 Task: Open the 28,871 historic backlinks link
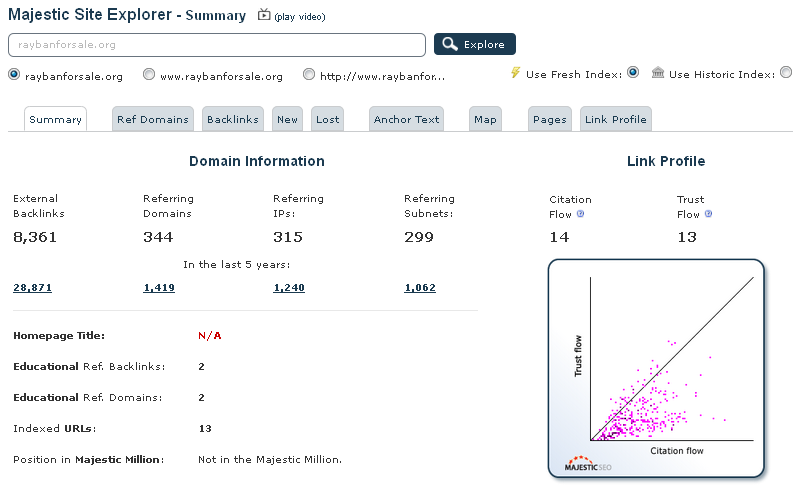click(32, 287)
